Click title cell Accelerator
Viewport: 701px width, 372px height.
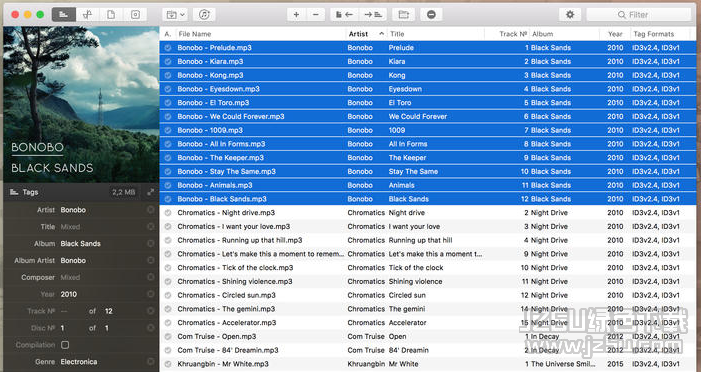[407, 323]
